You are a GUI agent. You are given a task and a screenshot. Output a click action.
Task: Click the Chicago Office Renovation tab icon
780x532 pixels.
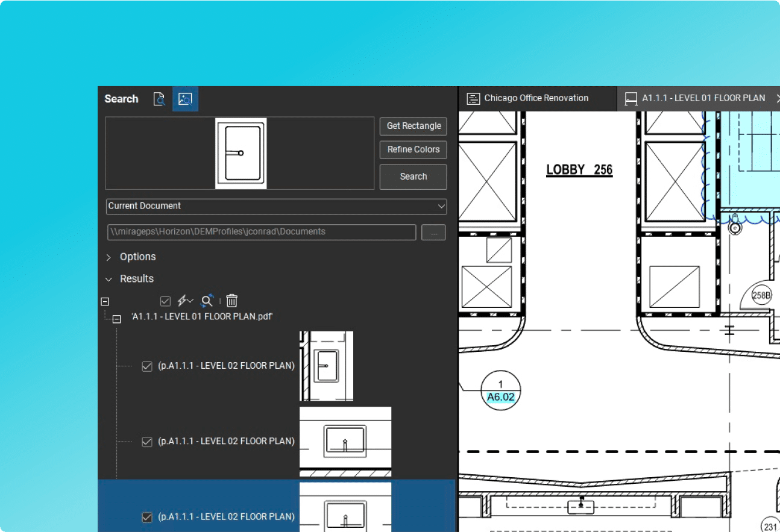pyautogui.click(x=474, y=98)
